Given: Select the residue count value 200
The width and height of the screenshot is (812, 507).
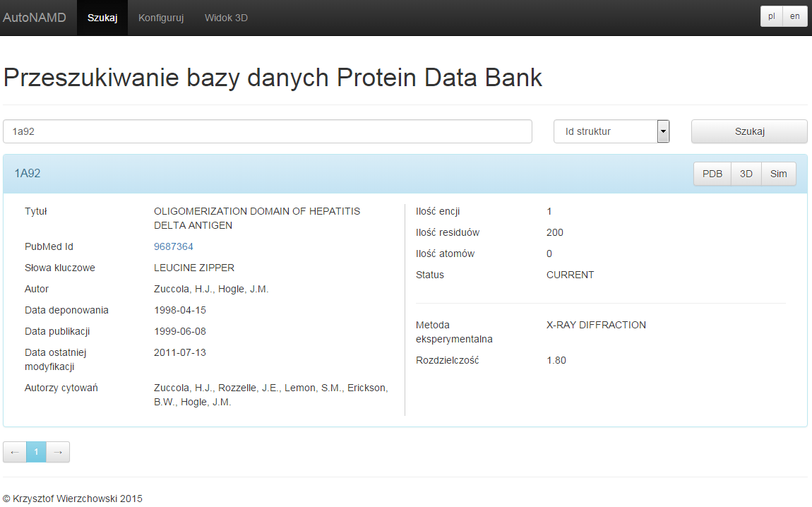Looking at the screenshot, I should (x=554, y=232).
